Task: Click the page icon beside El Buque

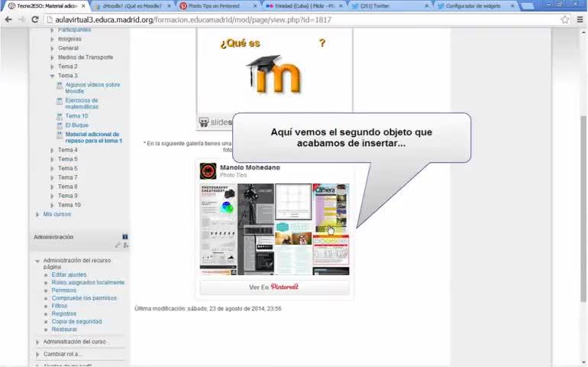Action: click(60, 125)
